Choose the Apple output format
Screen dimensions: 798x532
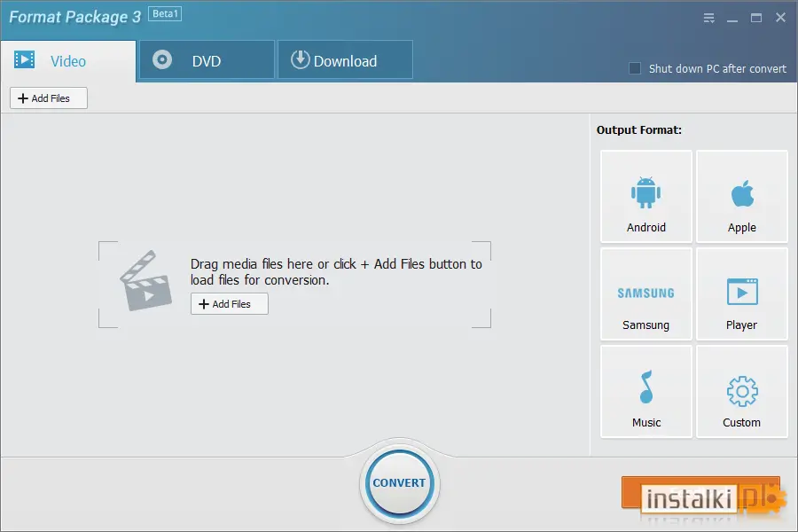coord(741,196)
